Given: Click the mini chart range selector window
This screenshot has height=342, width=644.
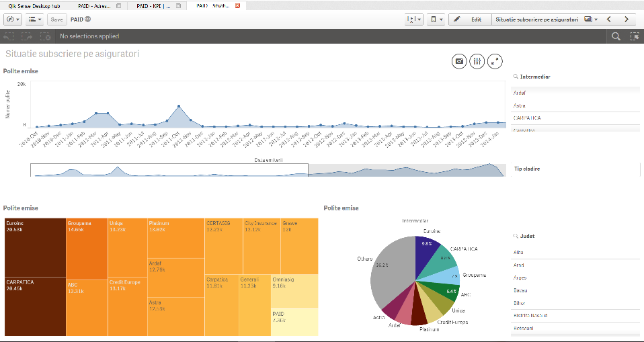Looking at the screenshot, I should [169, 170].
